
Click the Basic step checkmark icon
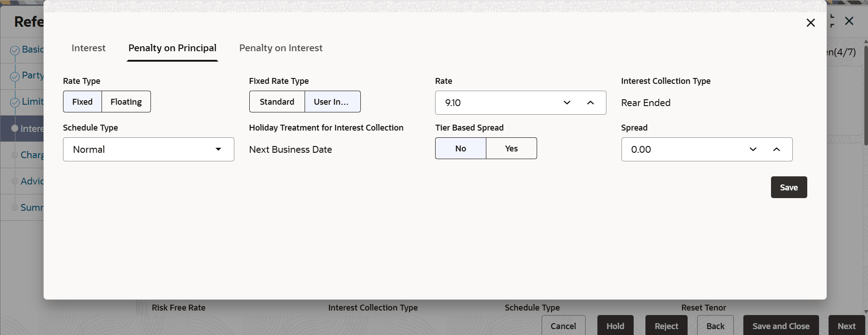[x=15, y=50]
